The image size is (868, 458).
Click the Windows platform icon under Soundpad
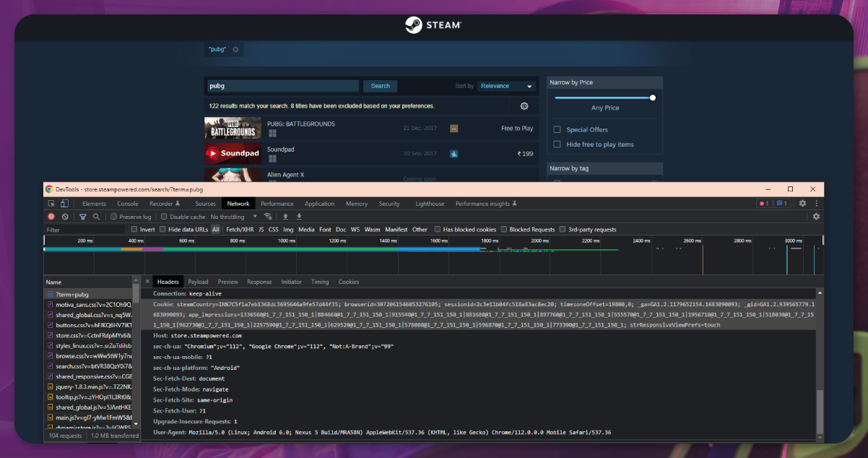273,159
